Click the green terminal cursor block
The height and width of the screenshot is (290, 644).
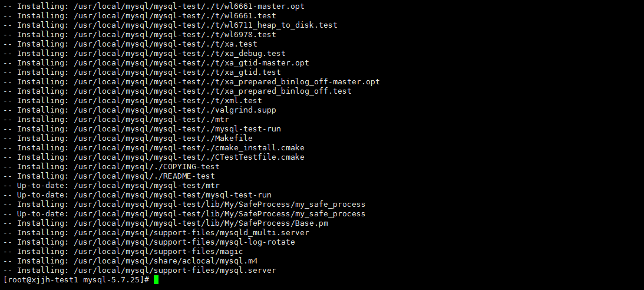pos(156,280)
